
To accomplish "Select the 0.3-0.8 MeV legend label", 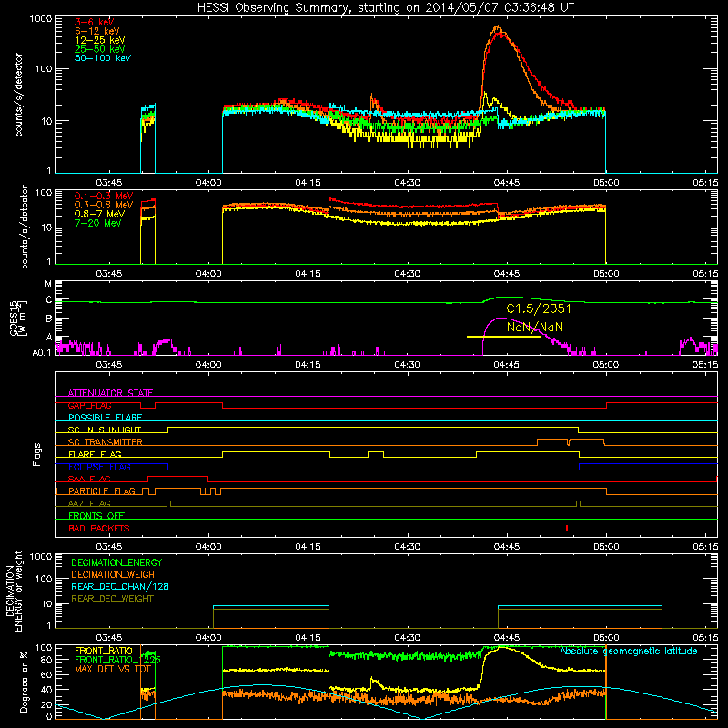I will click(104, 205).
